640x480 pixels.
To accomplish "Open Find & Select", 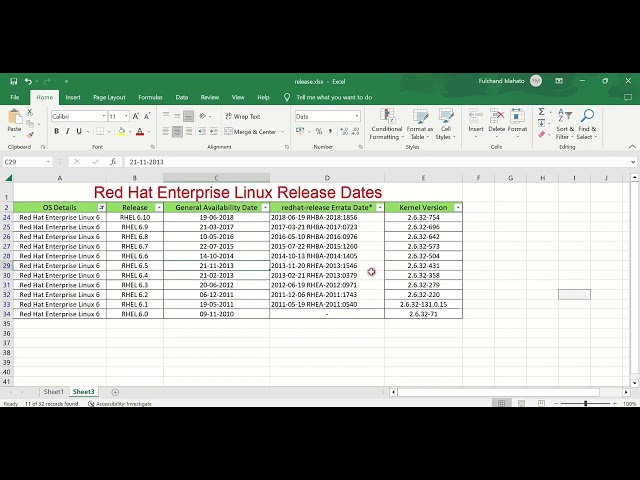I will pos(587,124).
